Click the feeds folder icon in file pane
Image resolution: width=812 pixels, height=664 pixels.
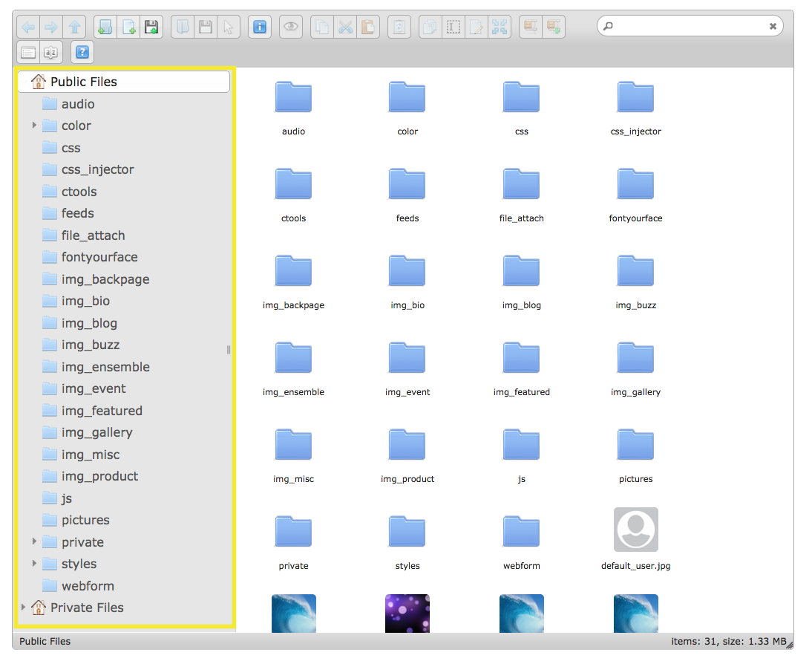(x=407, y=184)
